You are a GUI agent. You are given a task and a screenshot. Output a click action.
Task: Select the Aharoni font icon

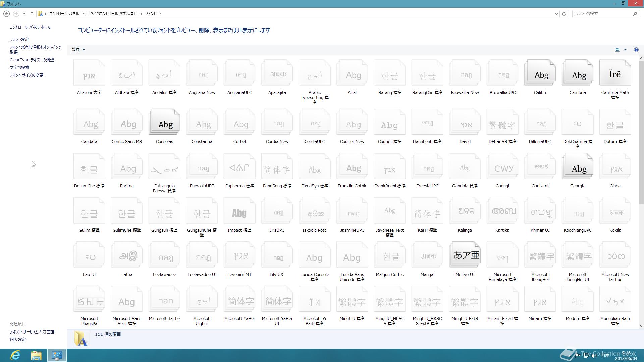point(89,73)
